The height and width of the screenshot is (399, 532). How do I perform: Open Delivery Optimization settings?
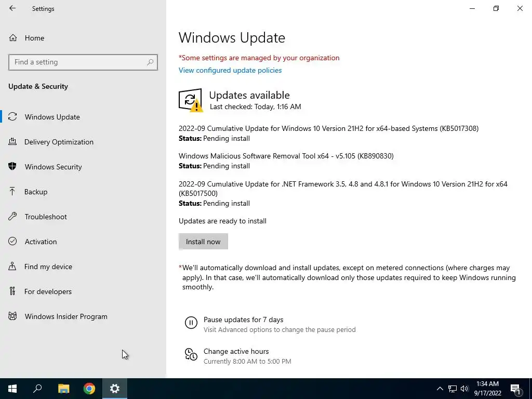[83, 142]
